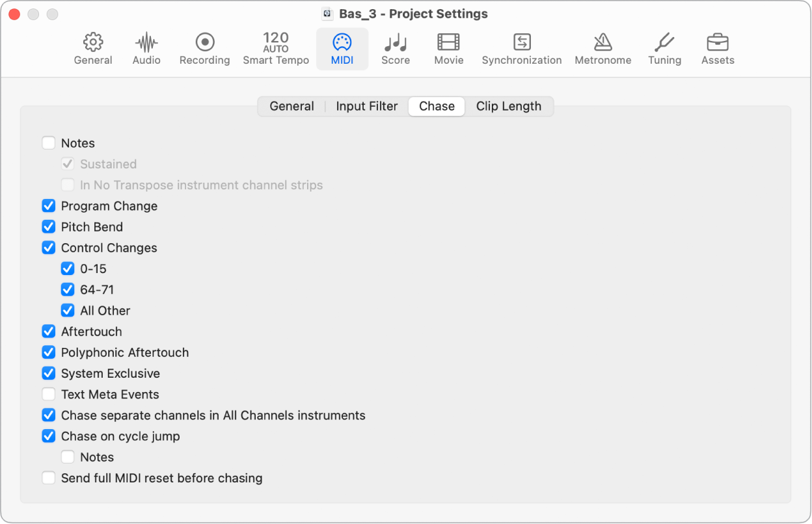Open the Smart Tempo settings pane
Screen dimensions: 812x524
coord(276,48)
